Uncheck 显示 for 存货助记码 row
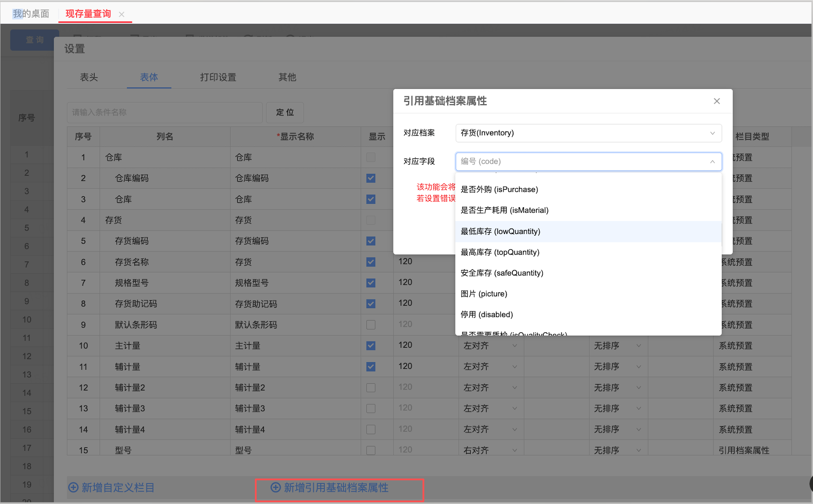This screenshot has width=813, height=504. click(371, 304)
